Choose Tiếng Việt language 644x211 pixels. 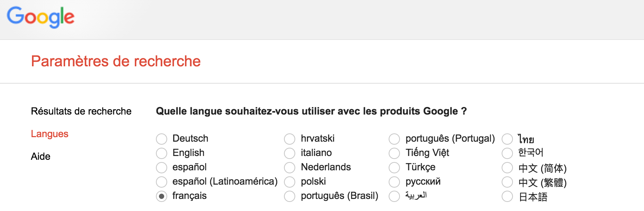tap(394, 153)
